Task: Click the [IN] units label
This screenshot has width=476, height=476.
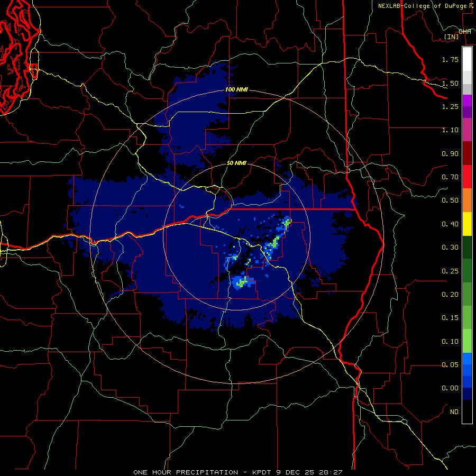Action: 452,36
